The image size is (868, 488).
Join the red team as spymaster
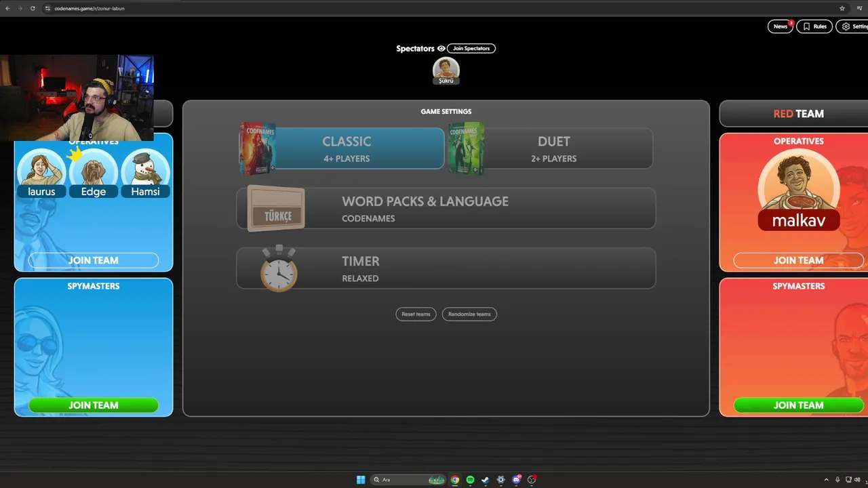799,405
